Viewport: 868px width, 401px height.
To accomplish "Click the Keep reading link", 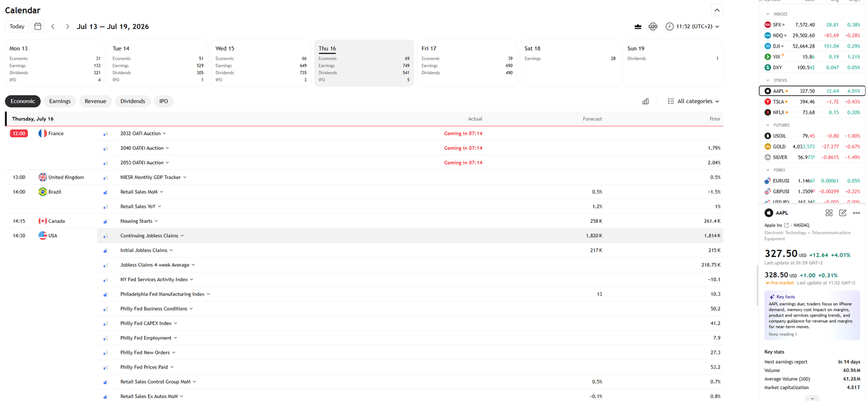I will point(782,334).
